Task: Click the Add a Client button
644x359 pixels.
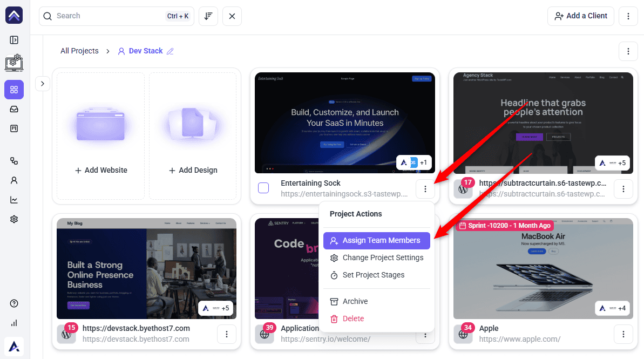Action: click(580, 16)
